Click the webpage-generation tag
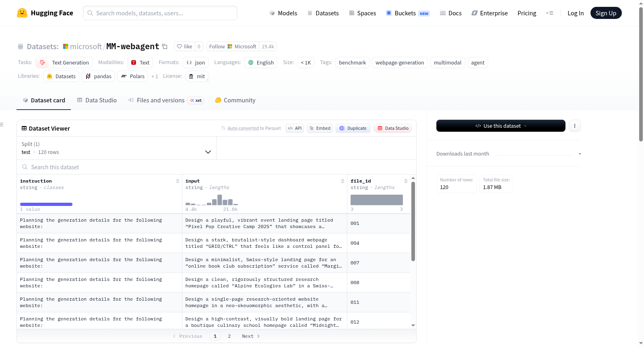Viewport: 644px width, 347px height. [400, 62]
